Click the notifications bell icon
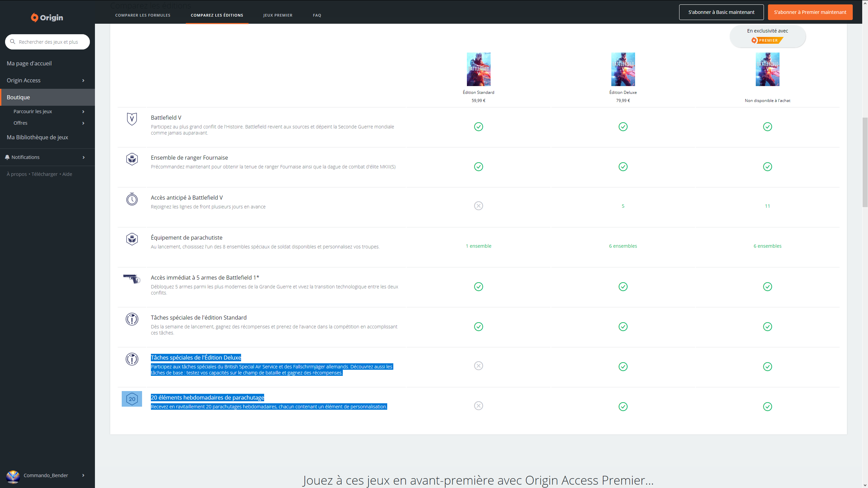This screenshot has height=488, width=868. click(7, 157)
